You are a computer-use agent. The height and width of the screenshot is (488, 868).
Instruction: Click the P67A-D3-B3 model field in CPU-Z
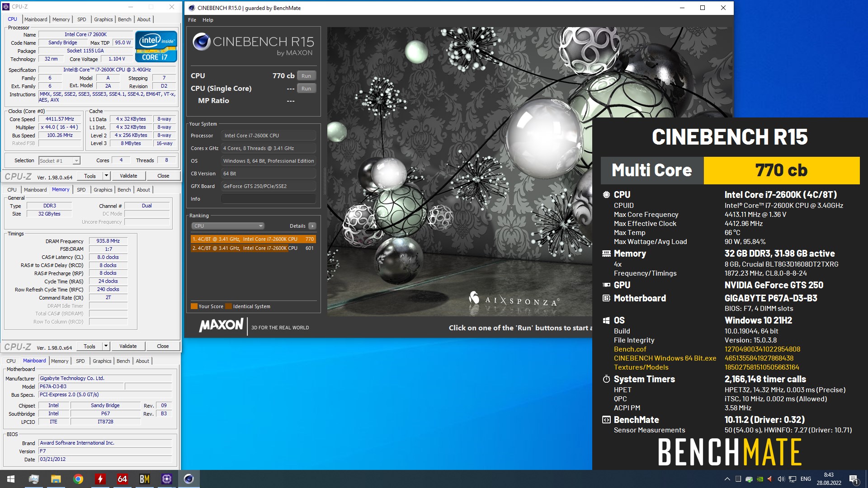tap(81, 387)
